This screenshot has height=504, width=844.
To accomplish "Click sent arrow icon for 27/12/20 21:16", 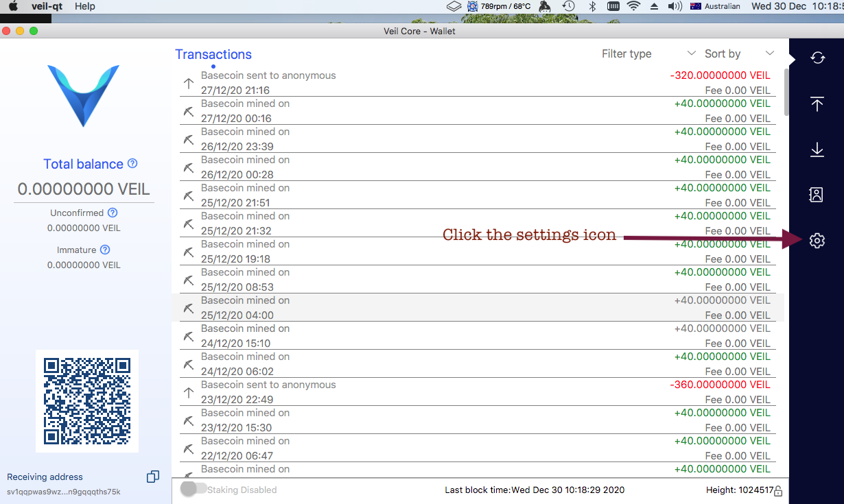I will [x=189, y=84].
